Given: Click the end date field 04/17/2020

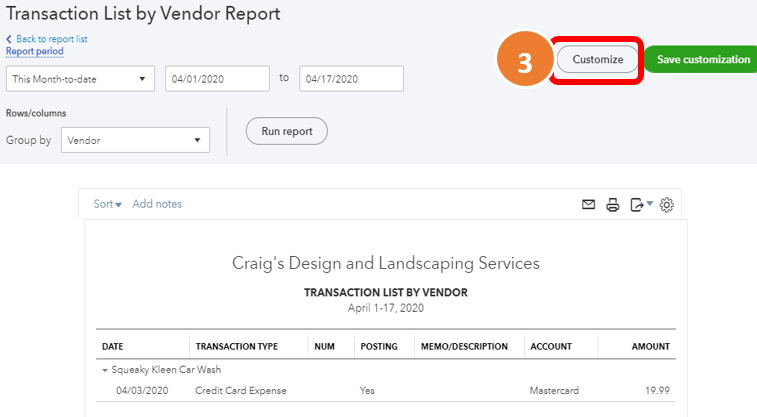Looking at the screenshot, I should tap(352, 79).
